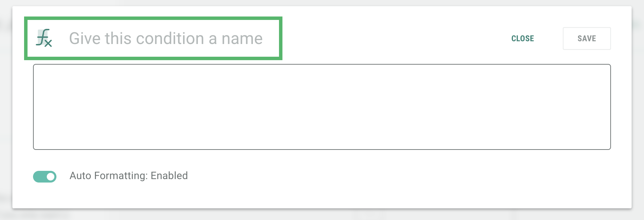Place cursor in the condition name input
Viewport: 644px width, 220px height.
[166, 38]
